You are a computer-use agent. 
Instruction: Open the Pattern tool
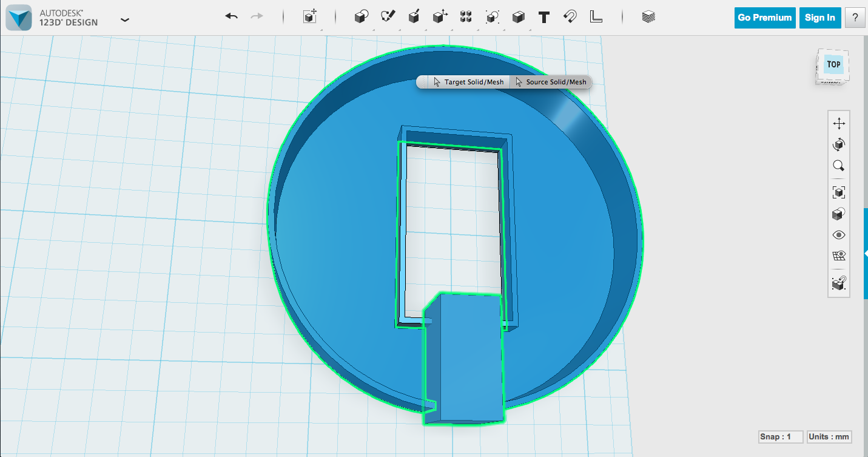point(466,17)
